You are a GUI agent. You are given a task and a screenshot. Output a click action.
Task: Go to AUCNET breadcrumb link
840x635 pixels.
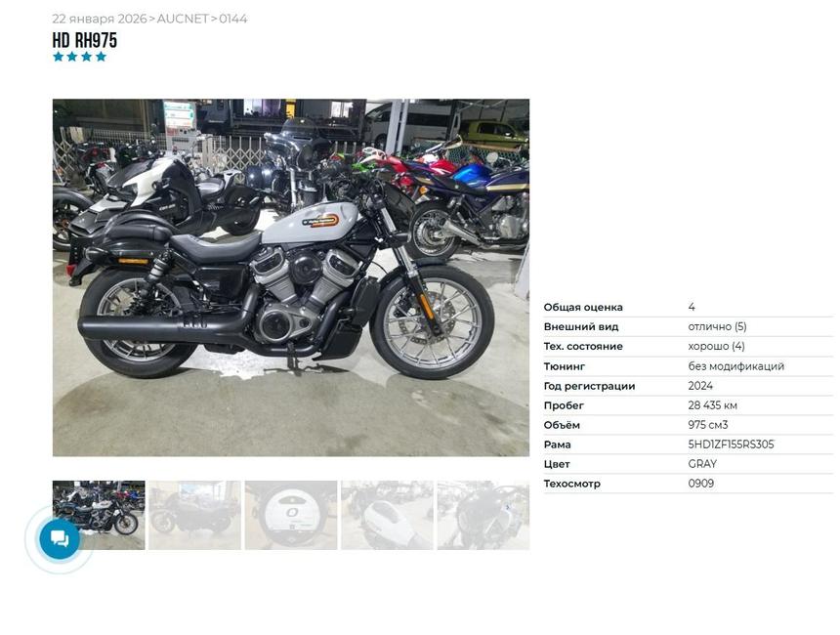[182, 19]
